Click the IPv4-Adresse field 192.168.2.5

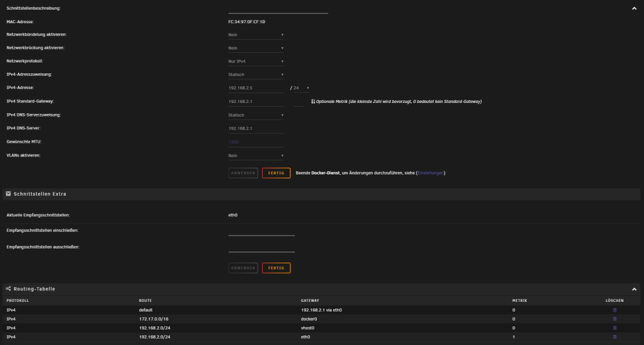(x=256, y=88)
